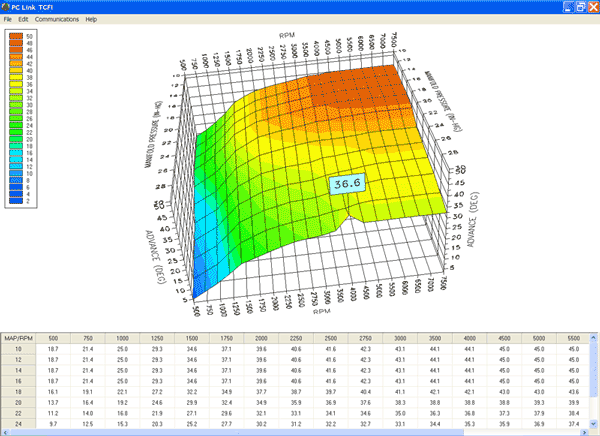600x436 pixels.
Task: Open the Communications menu
Action: (x=56, y=19)
